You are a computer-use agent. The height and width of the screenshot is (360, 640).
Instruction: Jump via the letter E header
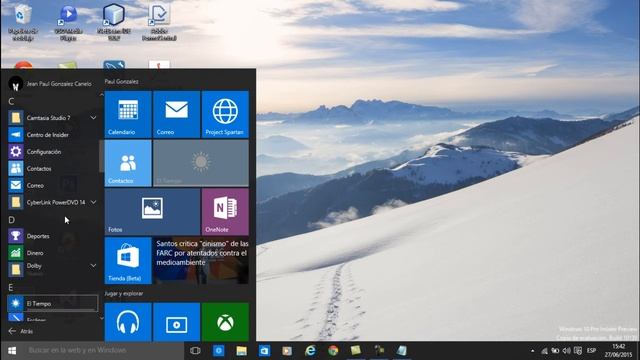click(x=11, y=287)
